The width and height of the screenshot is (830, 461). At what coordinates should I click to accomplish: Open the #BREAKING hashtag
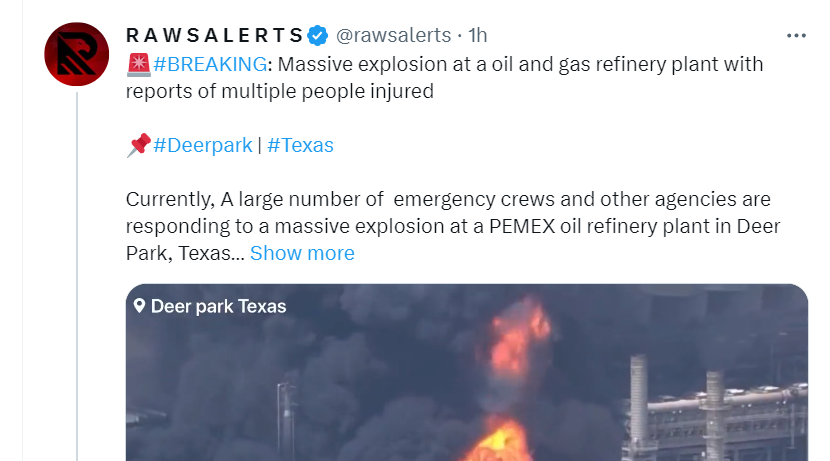coord(210,64)
